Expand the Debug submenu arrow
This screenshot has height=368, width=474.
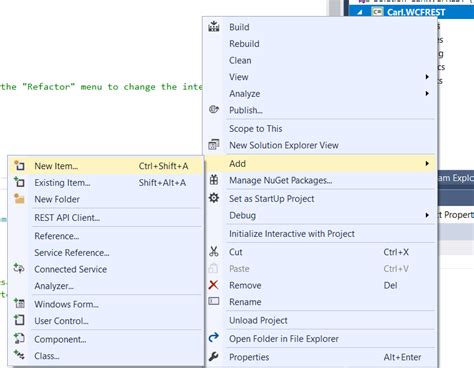click(427, 215)
